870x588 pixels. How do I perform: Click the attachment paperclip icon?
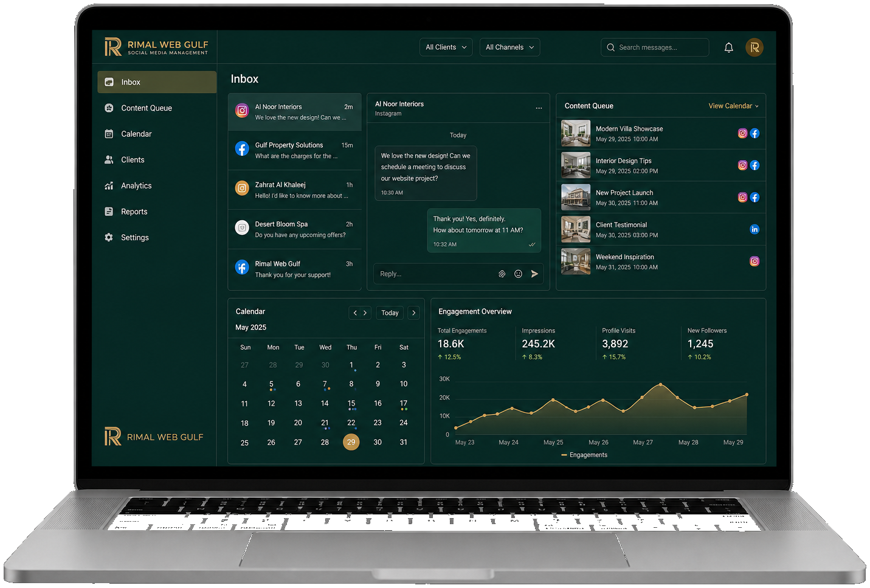coord(502,274)
